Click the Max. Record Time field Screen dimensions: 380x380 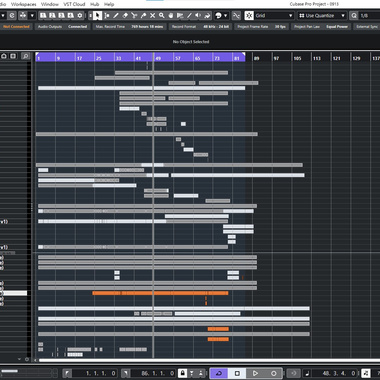(x=129, y=27)
